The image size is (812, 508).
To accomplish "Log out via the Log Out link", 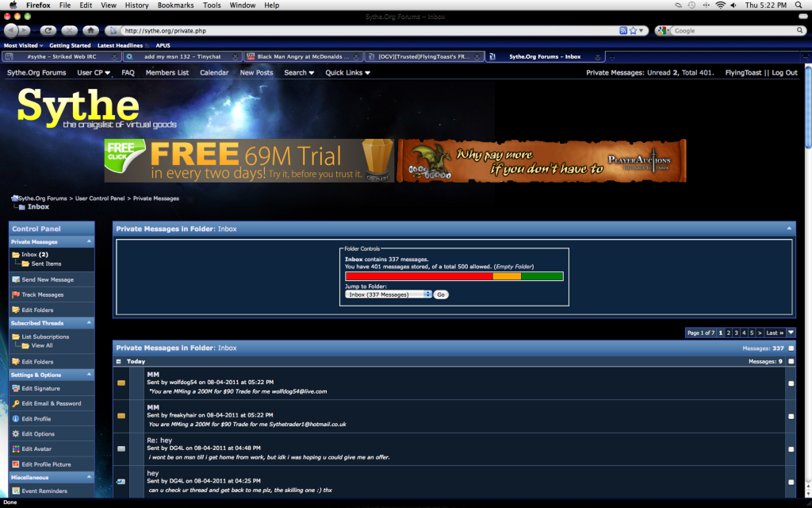I will point(784,72).
